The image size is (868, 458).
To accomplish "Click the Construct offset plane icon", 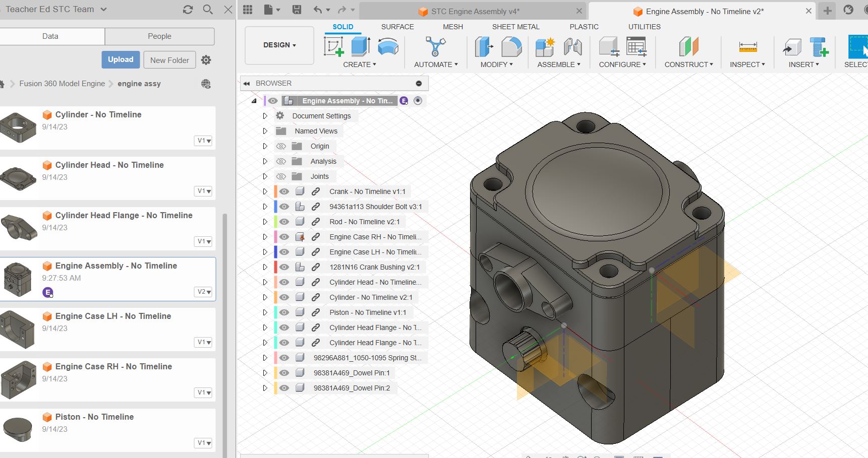I will point(687,46).
